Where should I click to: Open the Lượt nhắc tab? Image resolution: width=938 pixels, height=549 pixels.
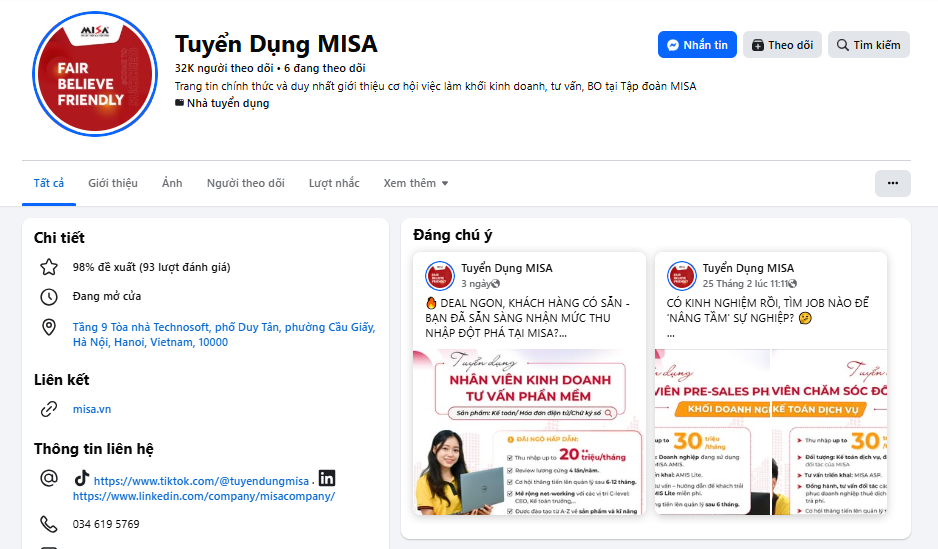pyautogui.click(x=334, y=183)
